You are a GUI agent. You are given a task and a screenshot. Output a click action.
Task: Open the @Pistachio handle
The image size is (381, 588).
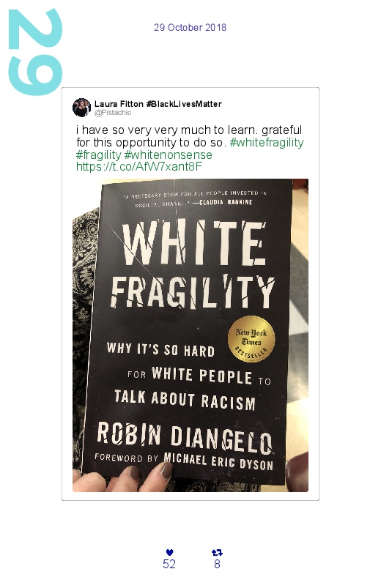113,113
